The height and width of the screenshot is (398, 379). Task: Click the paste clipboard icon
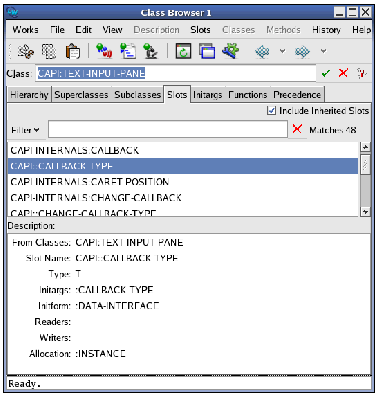pos(73,52)
